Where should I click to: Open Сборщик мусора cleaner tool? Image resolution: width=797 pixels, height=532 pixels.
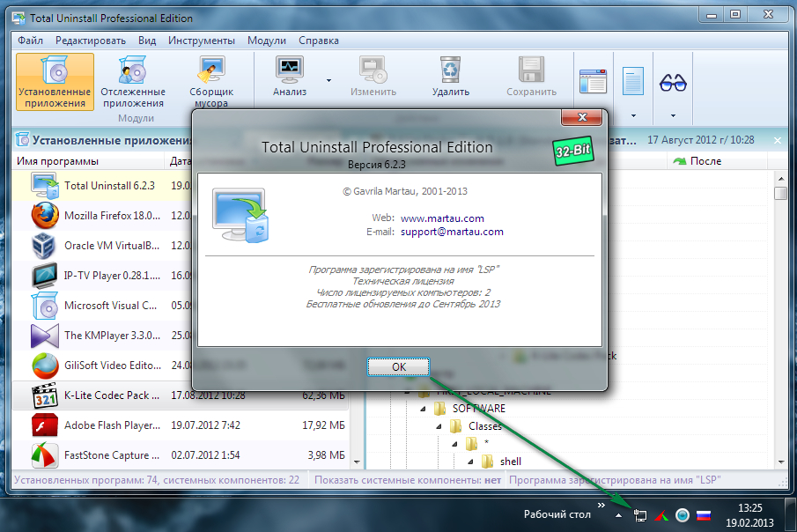click(211, 82)
